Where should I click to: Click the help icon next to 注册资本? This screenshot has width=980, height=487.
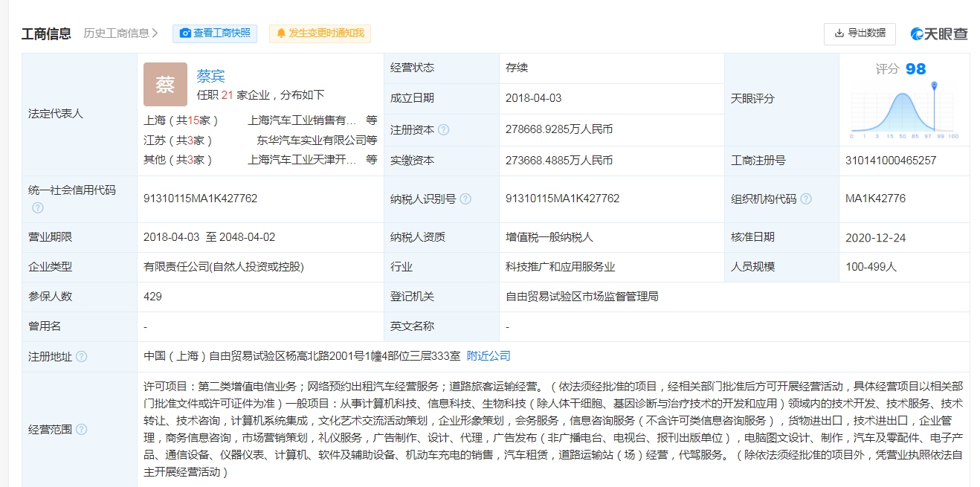pos(444,130)
